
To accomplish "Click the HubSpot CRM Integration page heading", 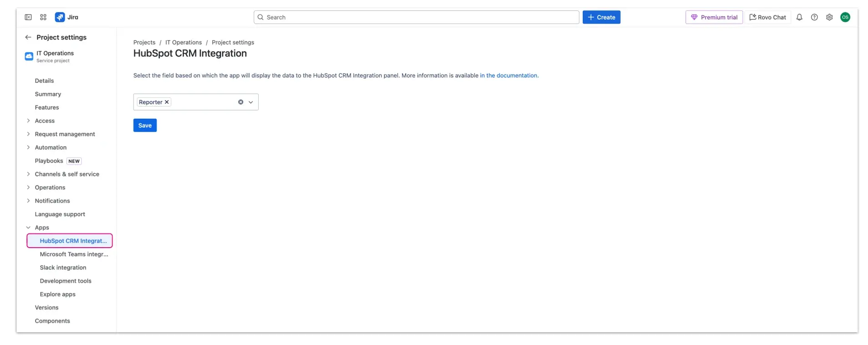I will tap(190, 53).
